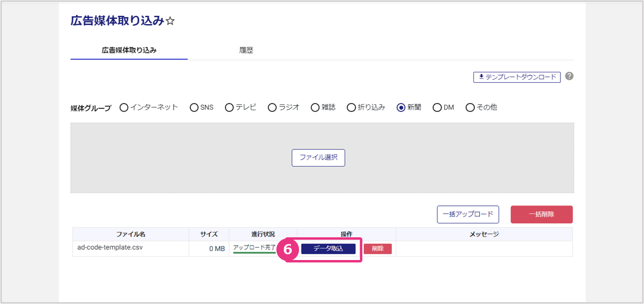Viewport: 644px width, 304px height.
Task: Select the 折り込み radio option
Action: (x=351, y=107)
